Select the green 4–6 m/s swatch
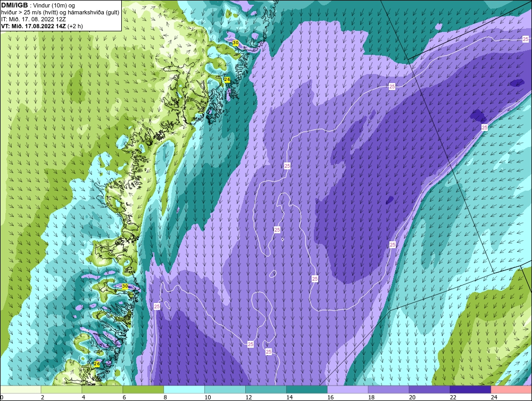The width and height of the screenshot is (532, 401). pos(102,389)
